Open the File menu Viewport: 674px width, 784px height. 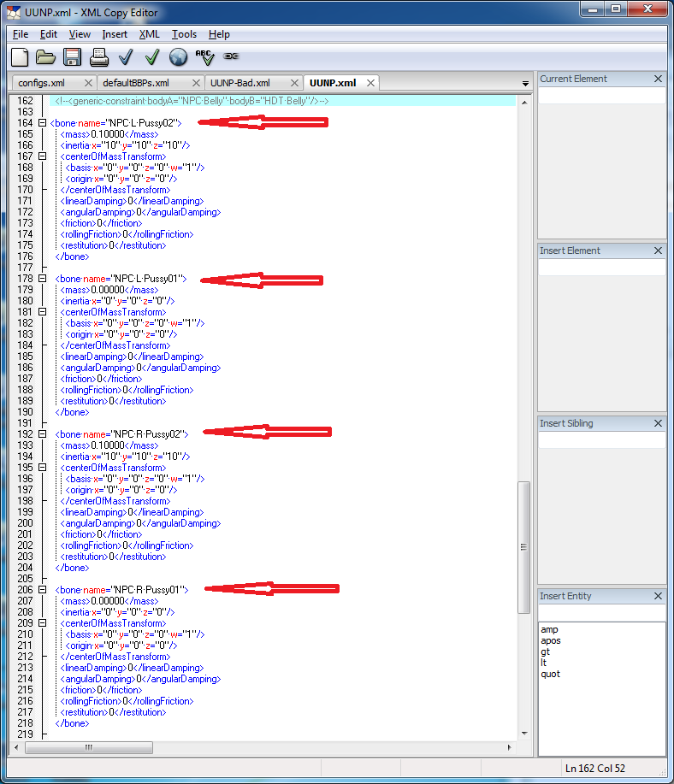21,34
